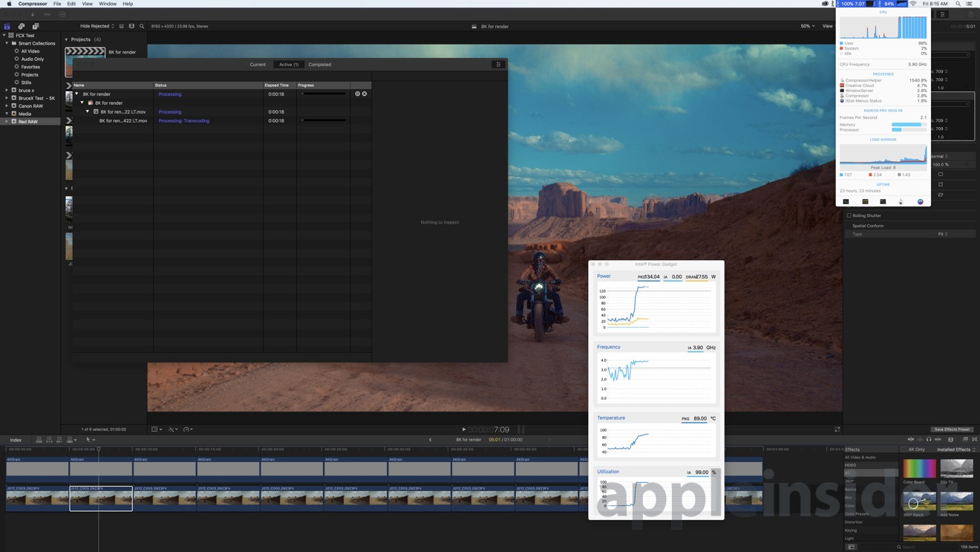Click the import media arrow icon
Screen dimensions: 980x552
point(33,14)
